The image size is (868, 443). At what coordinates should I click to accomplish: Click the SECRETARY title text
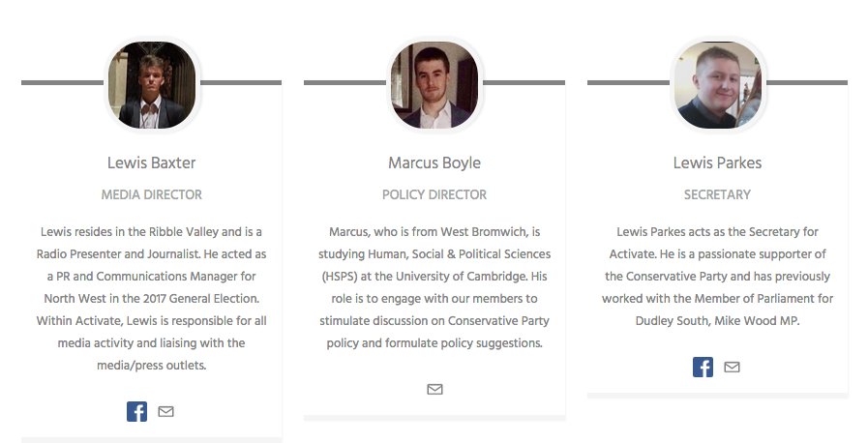[x=717, y=194]
